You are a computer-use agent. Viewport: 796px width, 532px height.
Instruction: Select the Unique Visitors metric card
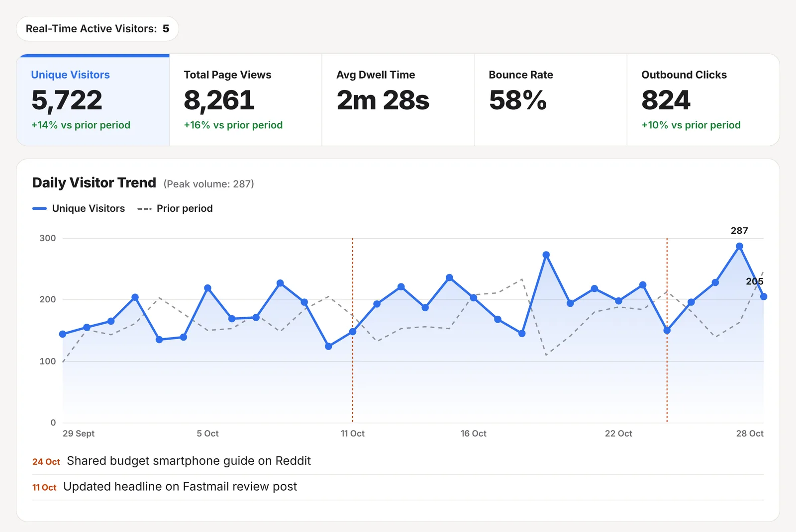click(x=93, y=100)
